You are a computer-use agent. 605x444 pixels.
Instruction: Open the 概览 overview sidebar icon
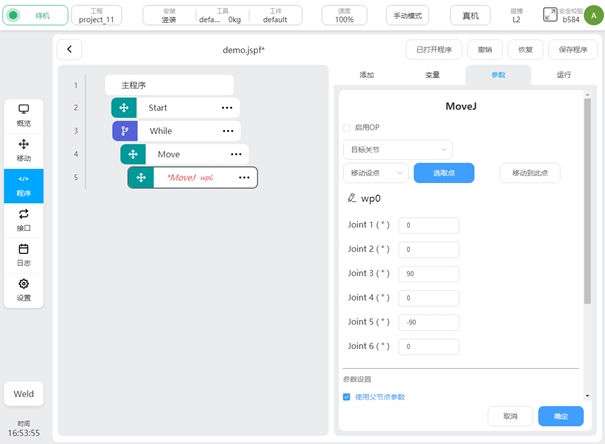23,114
